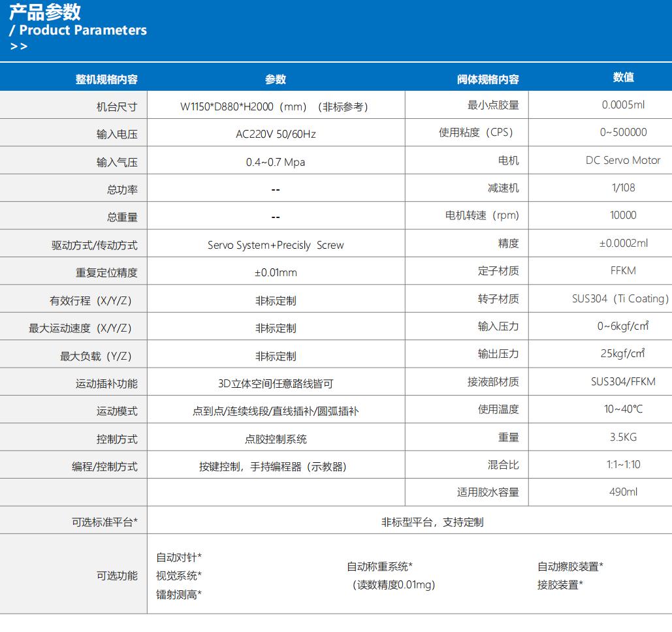Click the 自动擦胶装置* option

point(570,567)
